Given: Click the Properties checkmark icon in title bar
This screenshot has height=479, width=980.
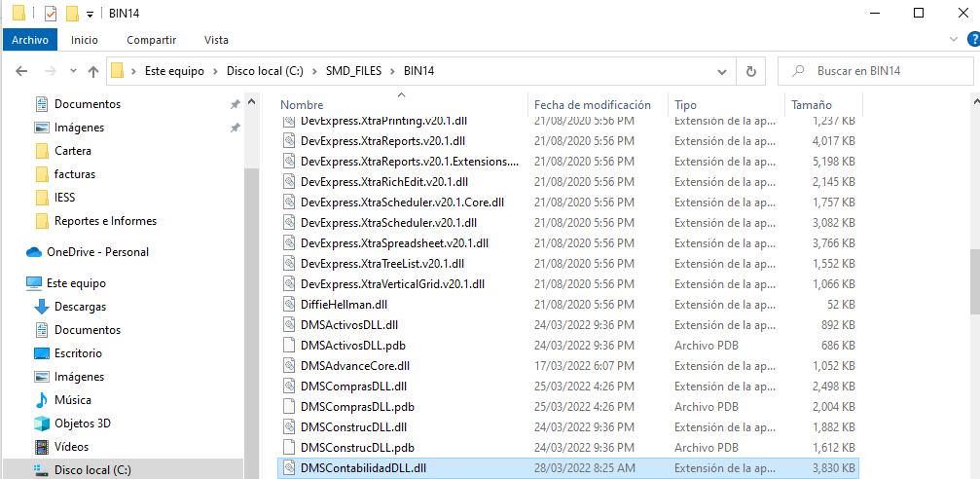Looking at the screenshot, I should coord(51,13).
